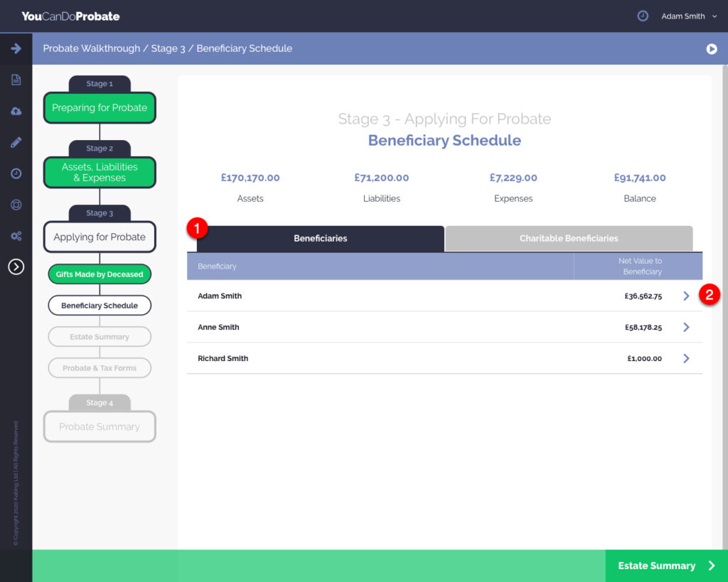The image size is (728, 582).
Task: Open the documents icon in the sidebar
Action: pyautogui.click(x=16, y=80)
